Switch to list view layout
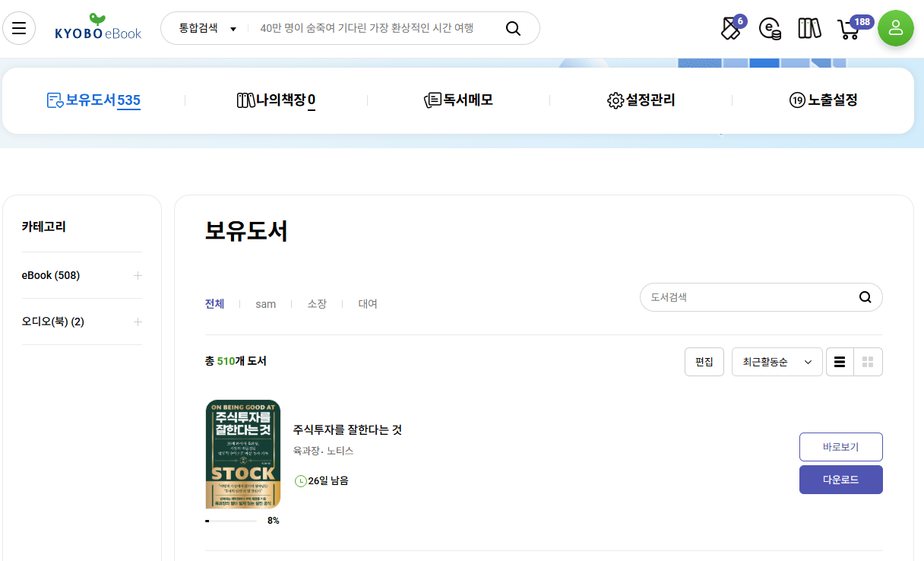Image resolution: width=924 pixels, height=561 pixels. pos(840,362)
